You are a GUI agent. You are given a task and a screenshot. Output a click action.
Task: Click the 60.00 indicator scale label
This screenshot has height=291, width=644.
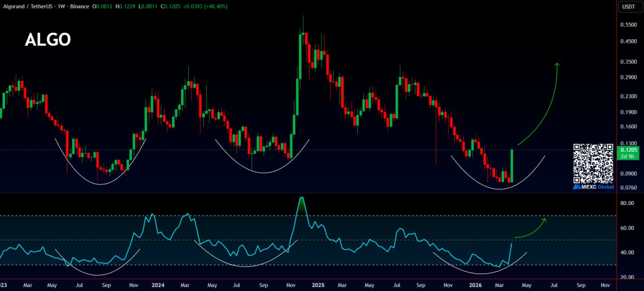[x=627, y=228]
